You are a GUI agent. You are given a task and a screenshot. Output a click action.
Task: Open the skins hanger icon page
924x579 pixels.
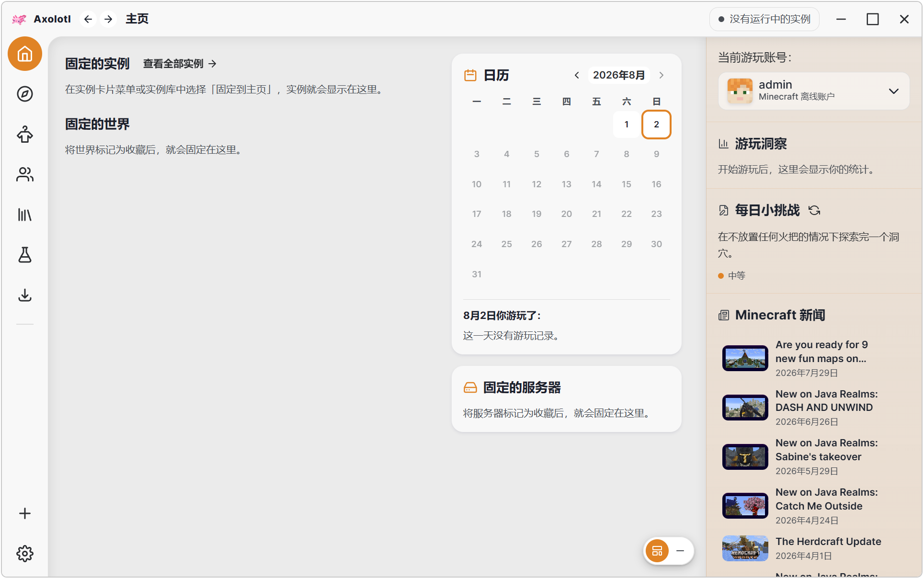[25, 134]
